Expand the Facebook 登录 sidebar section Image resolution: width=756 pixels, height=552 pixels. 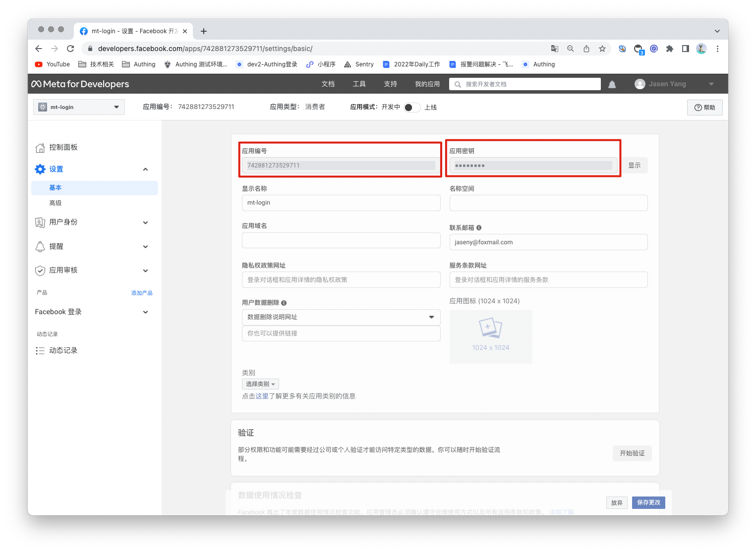[92, 312]
